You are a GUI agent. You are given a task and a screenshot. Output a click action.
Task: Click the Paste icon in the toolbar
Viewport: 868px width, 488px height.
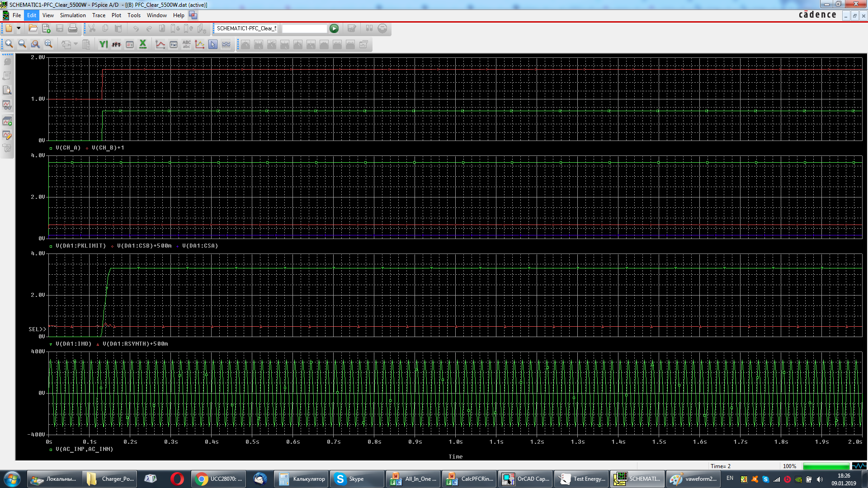point(118,28)
